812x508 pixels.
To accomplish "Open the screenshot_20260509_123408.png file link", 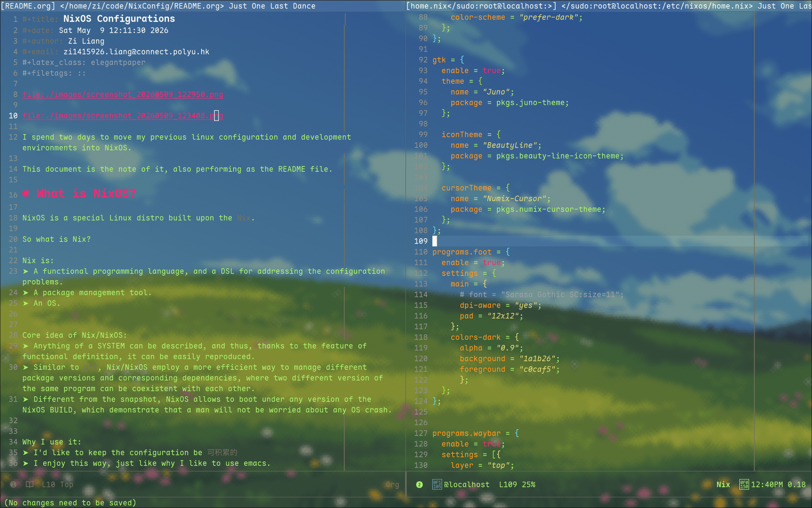I will click(123, 116).
